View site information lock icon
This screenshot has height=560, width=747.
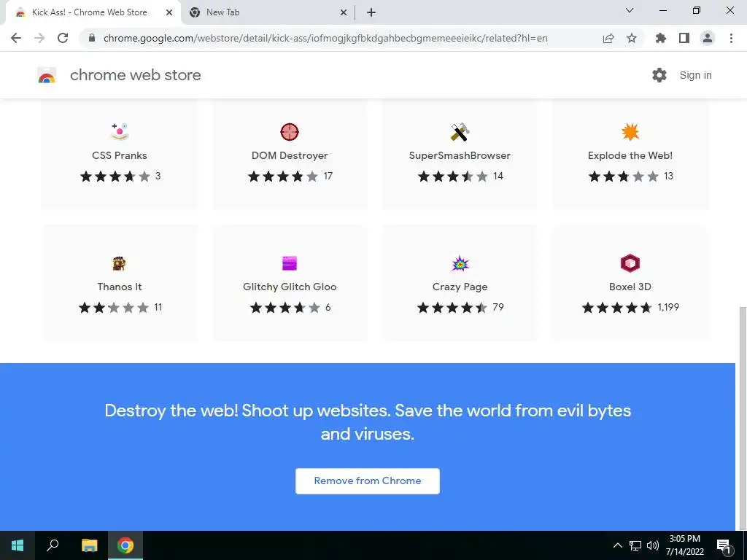point(92,38)
